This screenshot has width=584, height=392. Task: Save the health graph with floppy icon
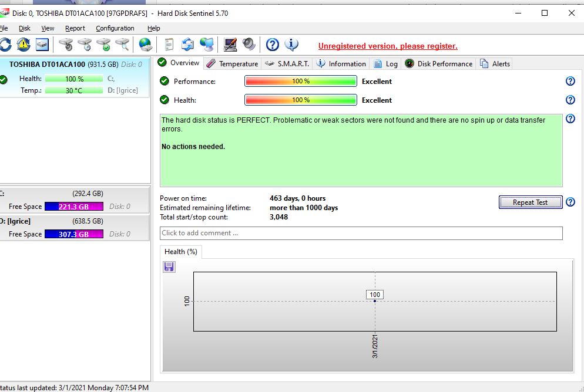coord(169,267)
